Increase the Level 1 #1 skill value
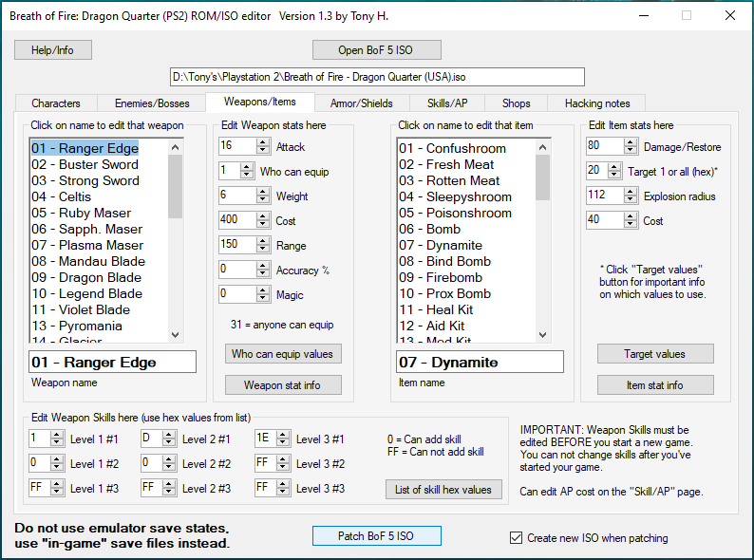This screenshot has width=754, height=560. [57, 435]
